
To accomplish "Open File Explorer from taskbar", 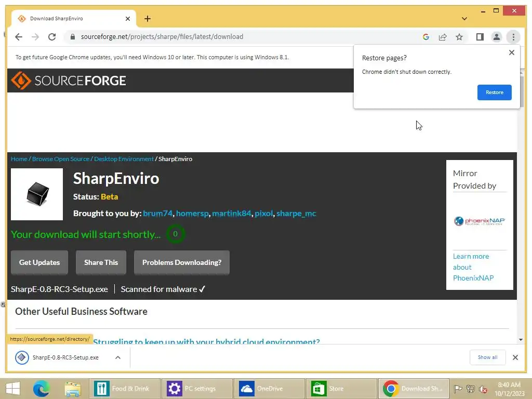I will click(x=73, y=389).
